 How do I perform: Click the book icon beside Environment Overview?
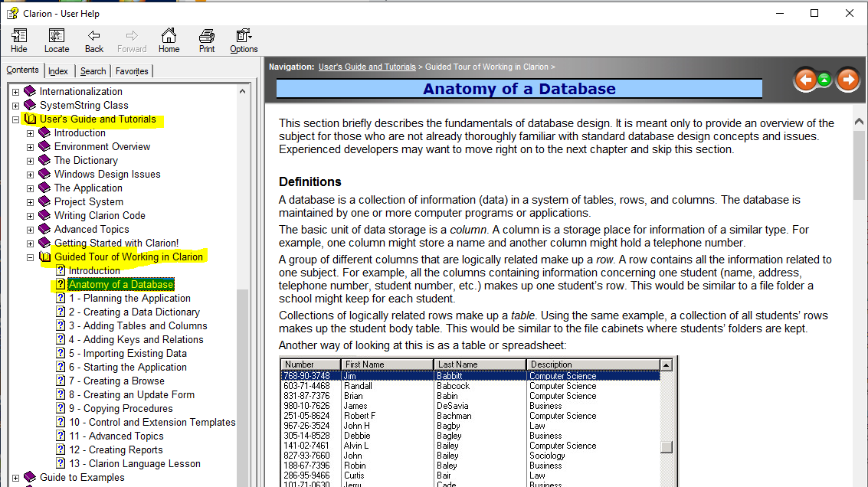pos(45,147)
